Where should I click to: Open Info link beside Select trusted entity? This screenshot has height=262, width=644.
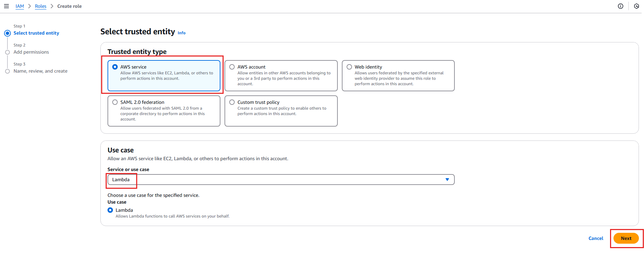click(181, 33)
